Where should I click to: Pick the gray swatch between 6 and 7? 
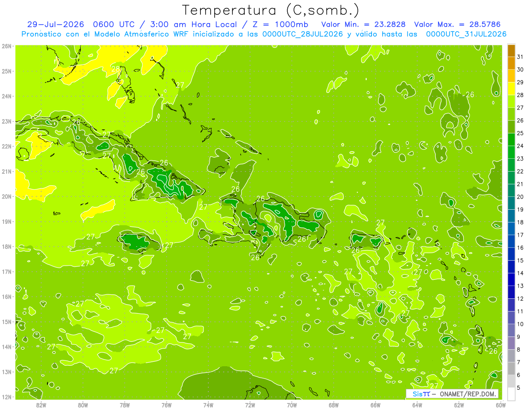(x=511, y=368)
